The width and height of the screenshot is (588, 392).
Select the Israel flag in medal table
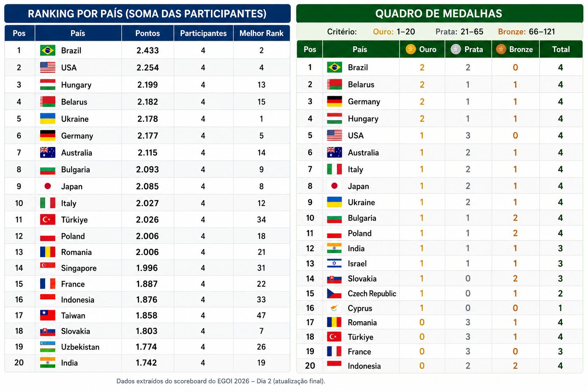334,263
